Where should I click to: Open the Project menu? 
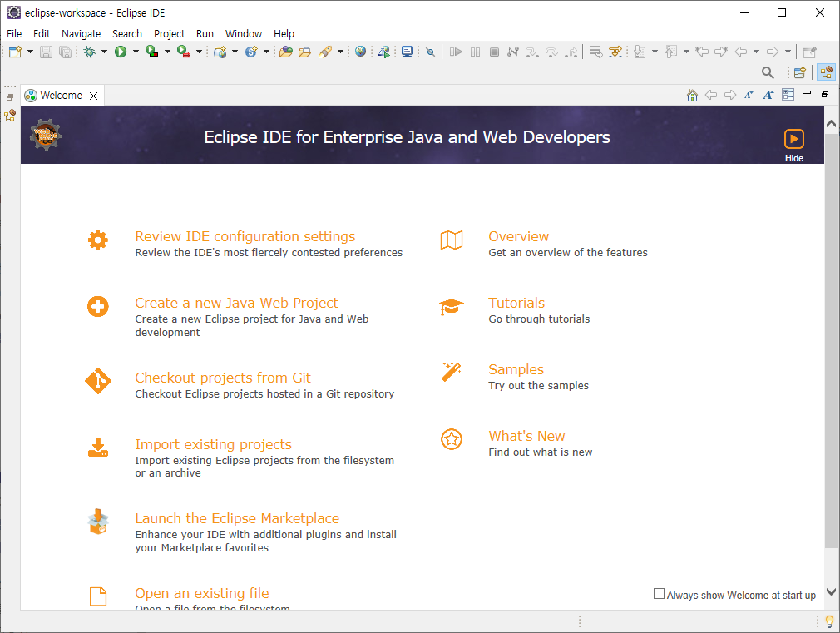169,34
